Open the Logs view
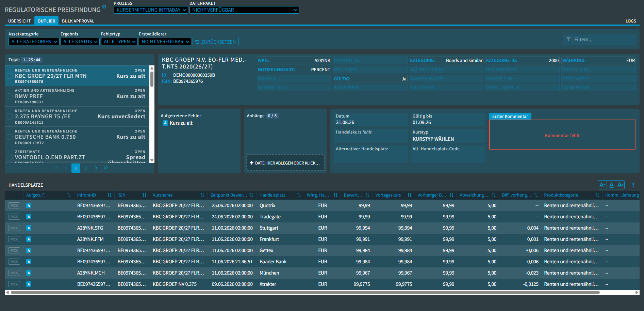This screenshot has width=644, height=311. click(x=631, y=21)
